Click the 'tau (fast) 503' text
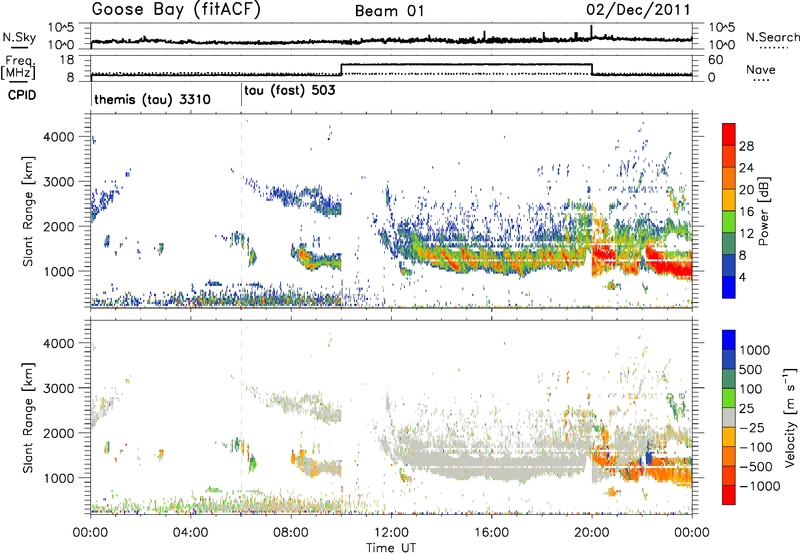This screenshot has width=800, height=554. point(290,91)
